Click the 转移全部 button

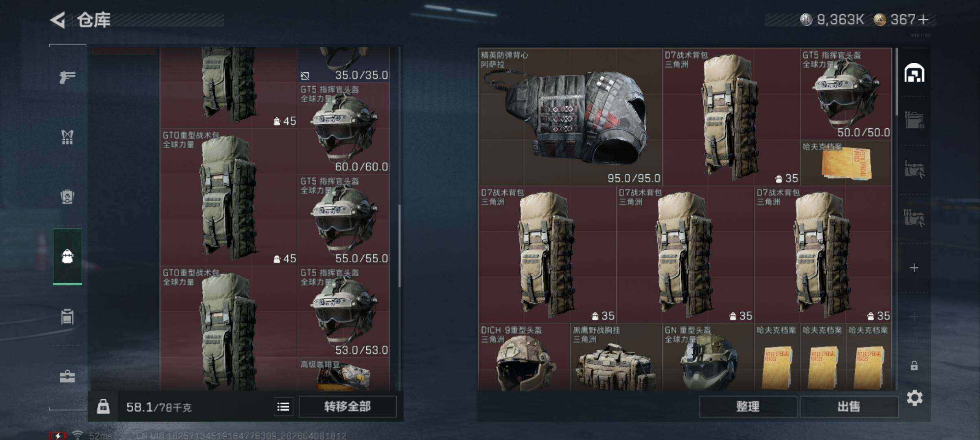348,407
